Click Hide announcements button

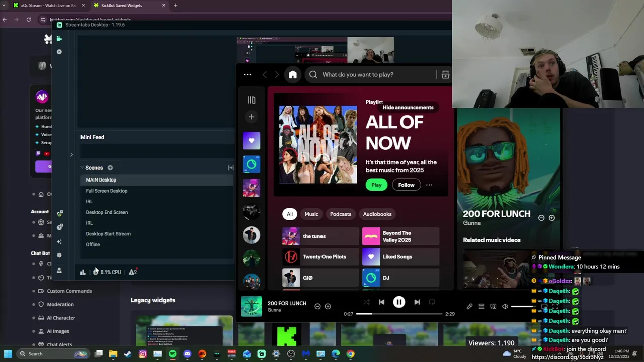pos(408,107)
